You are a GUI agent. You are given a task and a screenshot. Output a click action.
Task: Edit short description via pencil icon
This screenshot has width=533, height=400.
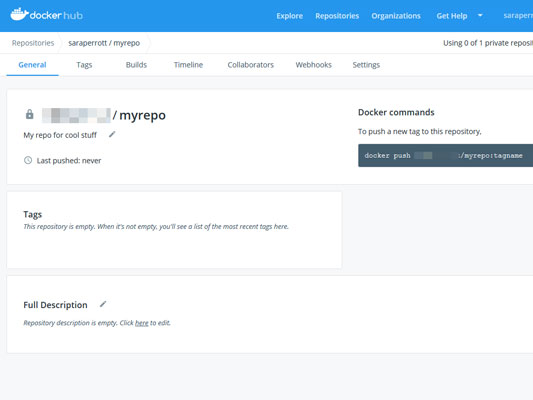[x=112, y=135]
